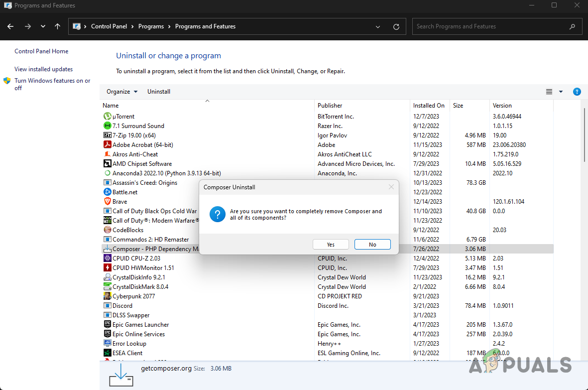Image resolution: width=588 pixels, height=390 pixels.
Task: Expand the address bar history chevron
Action: (377, 26)
